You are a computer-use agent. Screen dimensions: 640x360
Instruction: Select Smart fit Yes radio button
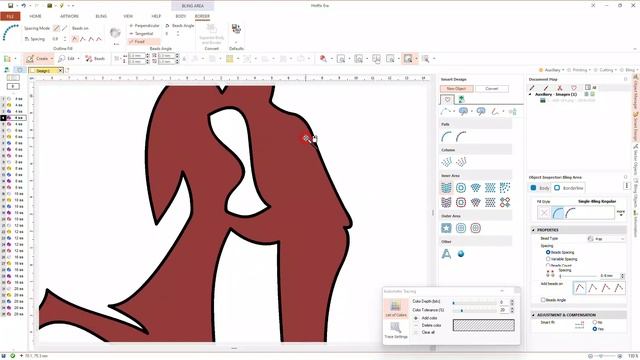pos(595,329)
